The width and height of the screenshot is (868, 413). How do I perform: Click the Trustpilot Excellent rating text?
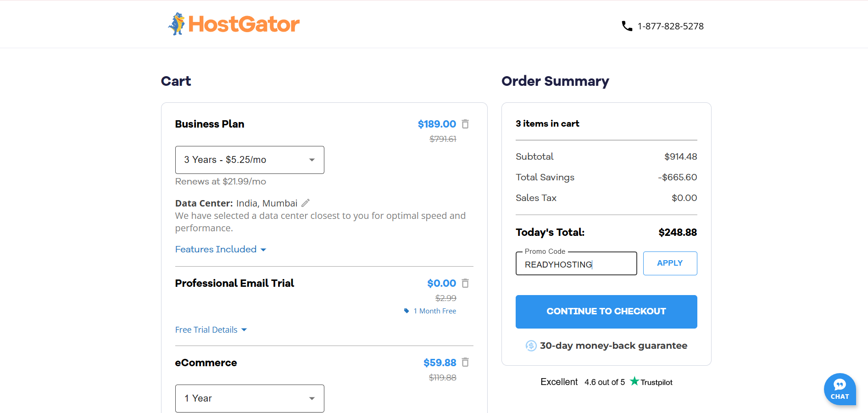(559, 382)
